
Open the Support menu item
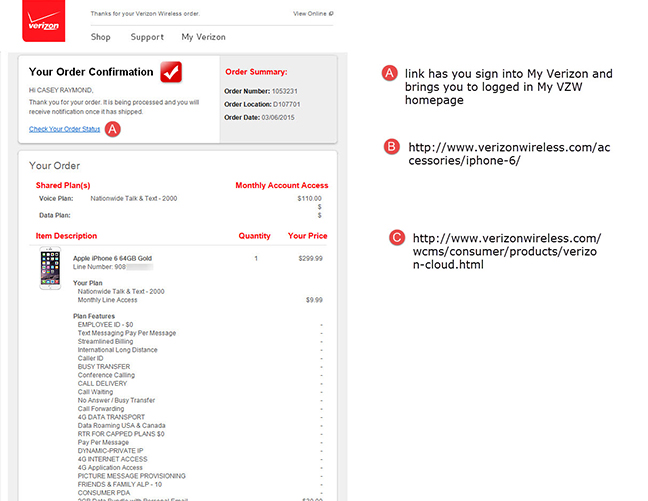(147, 37)
